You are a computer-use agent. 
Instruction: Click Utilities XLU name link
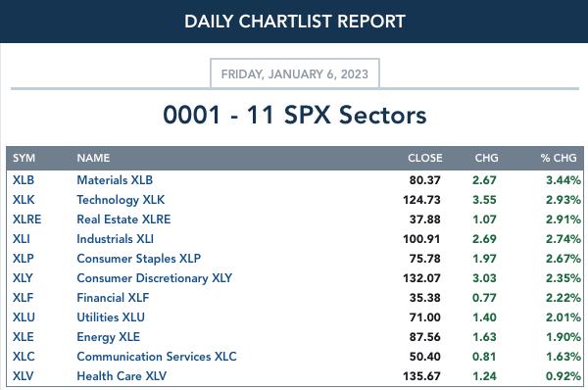(x=111, y=317)
